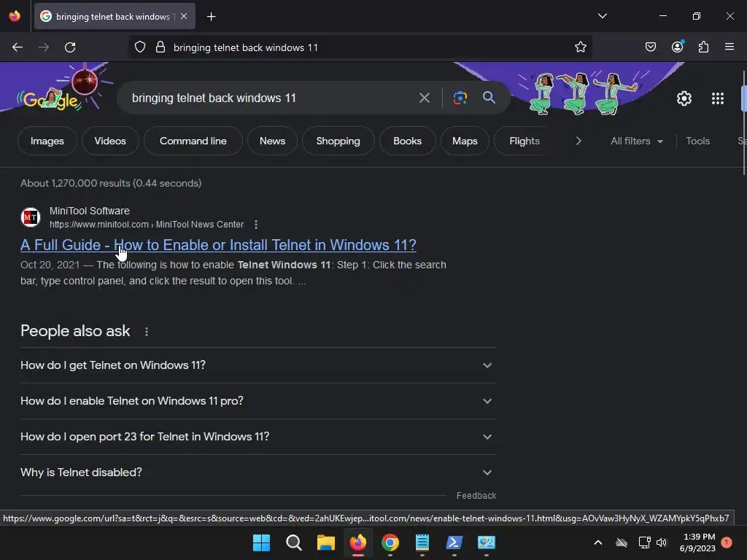Open MiniTool result options menu
Screen dimensions: 747x560
click(256, 225)
